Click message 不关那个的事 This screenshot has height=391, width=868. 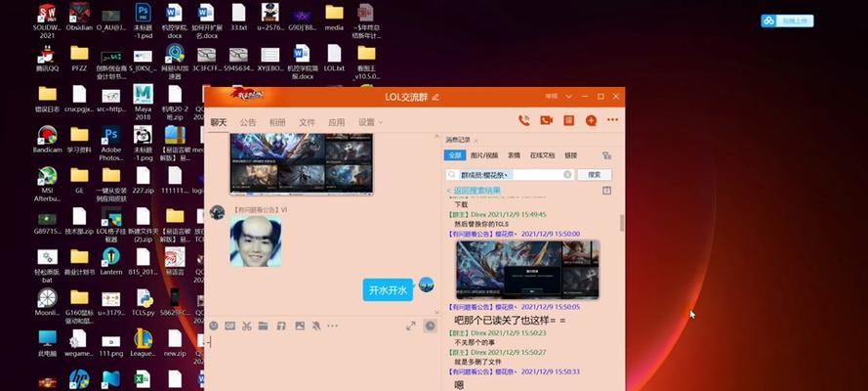[x=476, y=342]
